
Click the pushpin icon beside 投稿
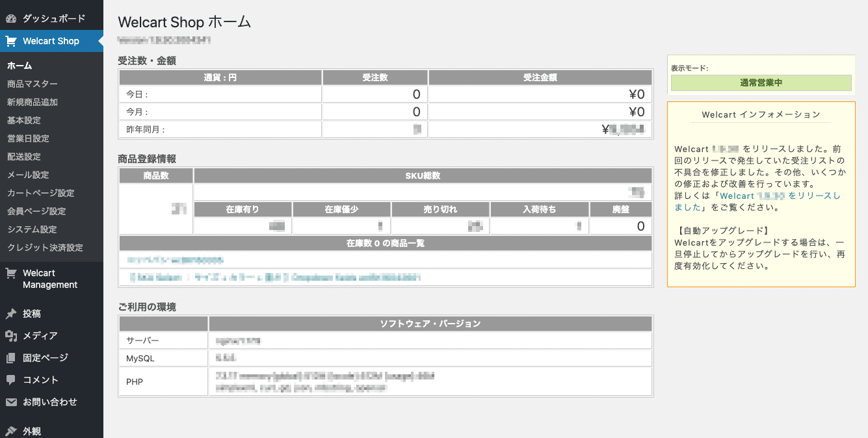coord(11,314)
